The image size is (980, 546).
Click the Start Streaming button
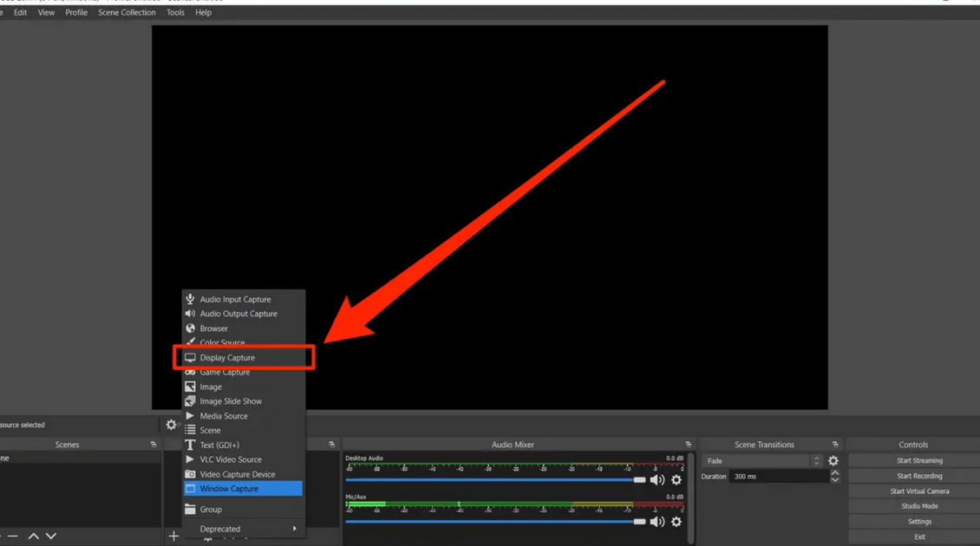918,460
